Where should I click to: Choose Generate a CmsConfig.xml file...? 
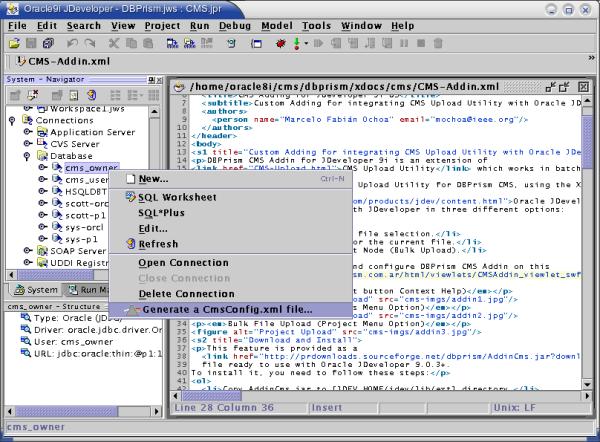click(x=230, y=310)
